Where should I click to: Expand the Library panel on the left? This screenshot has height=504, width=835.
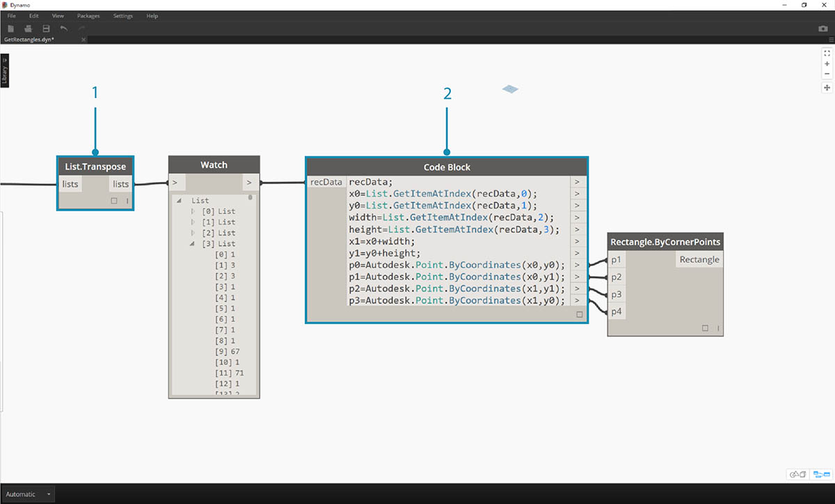coord(6,72)
